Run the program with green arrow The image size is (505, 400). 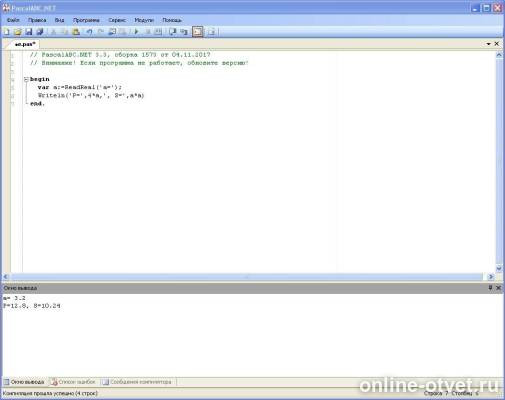(136, 32)
